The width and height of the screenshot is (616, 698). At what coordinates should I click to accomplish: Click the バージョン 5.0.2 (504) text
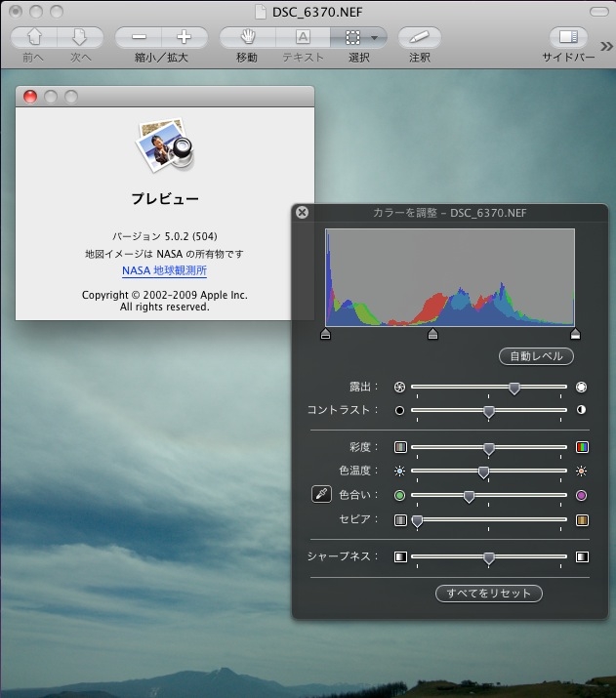[165, 236]
